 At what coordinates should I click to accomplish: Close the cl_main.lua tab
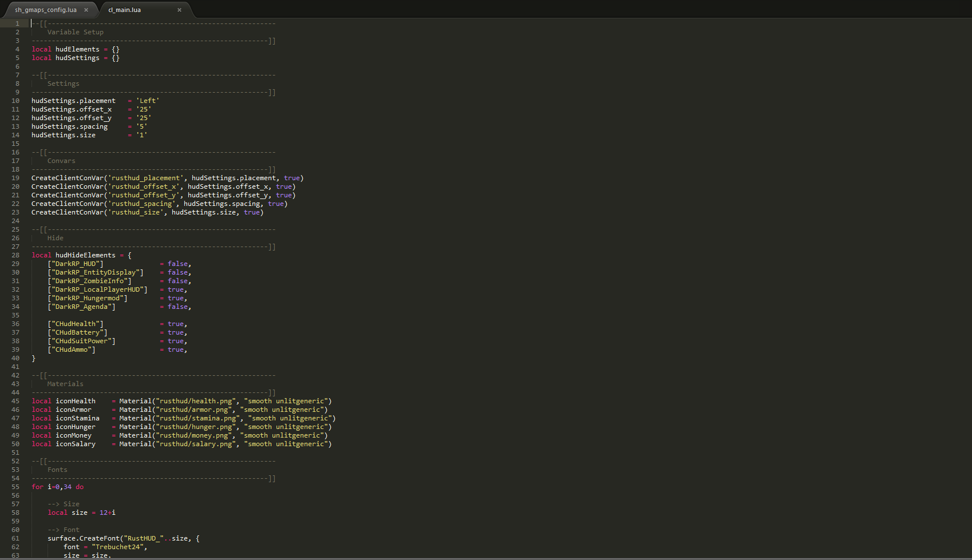(179, 10)
